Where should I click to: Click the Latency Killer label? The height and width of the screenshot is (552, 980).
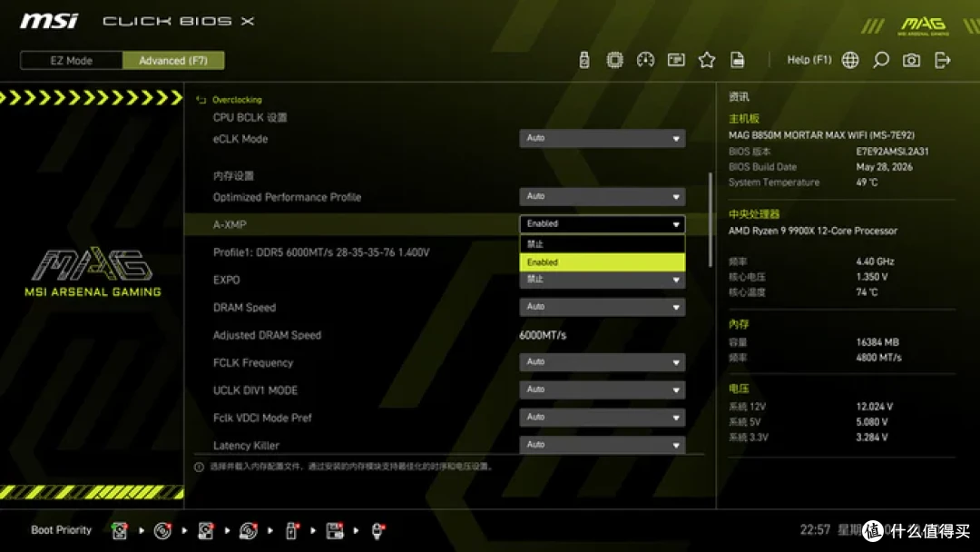point(246,445)
